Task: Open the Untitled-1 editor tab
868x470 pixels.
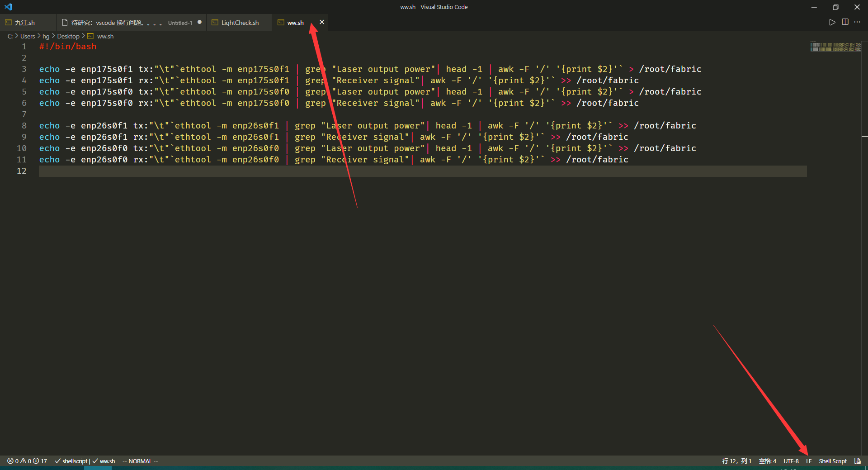Action: point(132,23)
